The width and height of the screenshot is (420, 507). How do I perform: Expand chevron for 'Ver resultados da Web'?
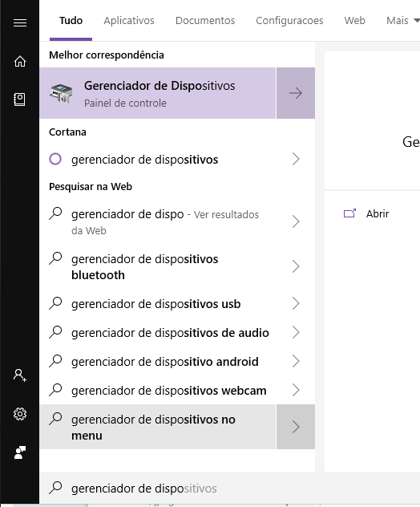click(x=296, y=221)
